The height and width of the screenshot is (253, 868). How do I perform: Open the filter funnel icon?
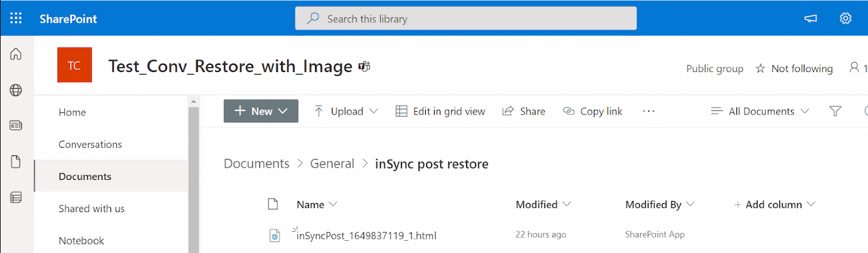(835, 111)
